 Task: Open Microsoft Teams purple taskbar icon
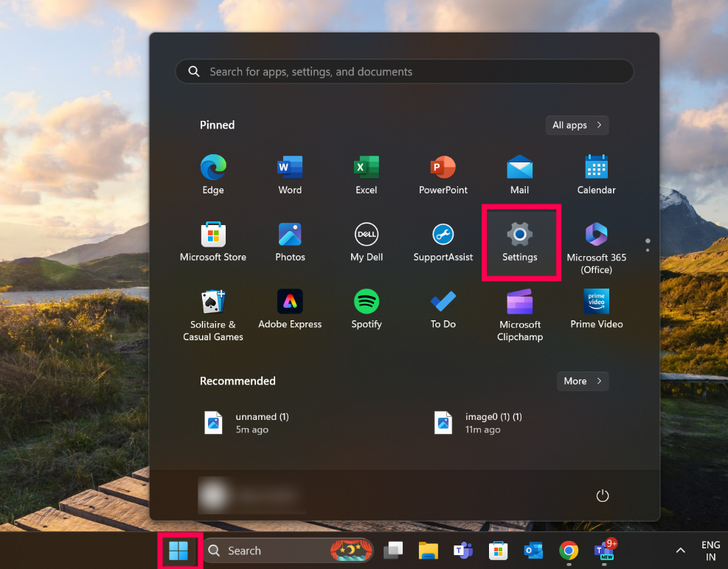pyautogui.click(x=463, y=551)
